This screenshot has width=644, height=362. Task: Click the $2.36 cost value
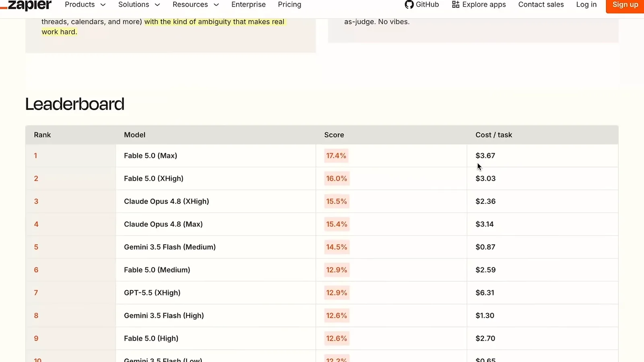pyautogui.click(x=485, y=202)
